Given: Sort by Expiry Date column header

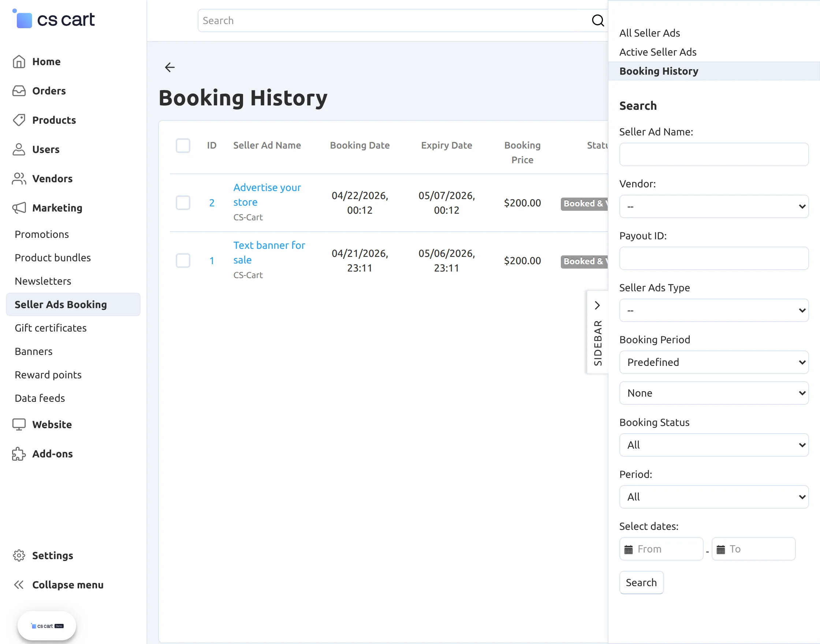Looking at the screenshot, I should point(447,146).
